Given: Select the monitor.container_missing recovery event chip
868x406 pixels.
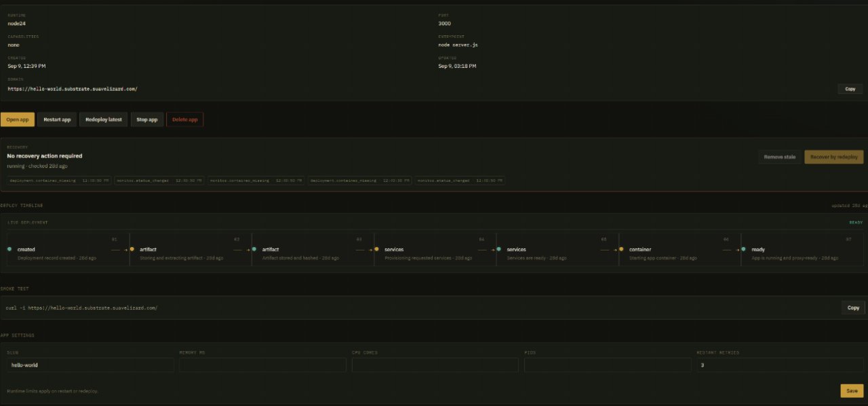Looking at the screenshot, I should coord(256,181).
